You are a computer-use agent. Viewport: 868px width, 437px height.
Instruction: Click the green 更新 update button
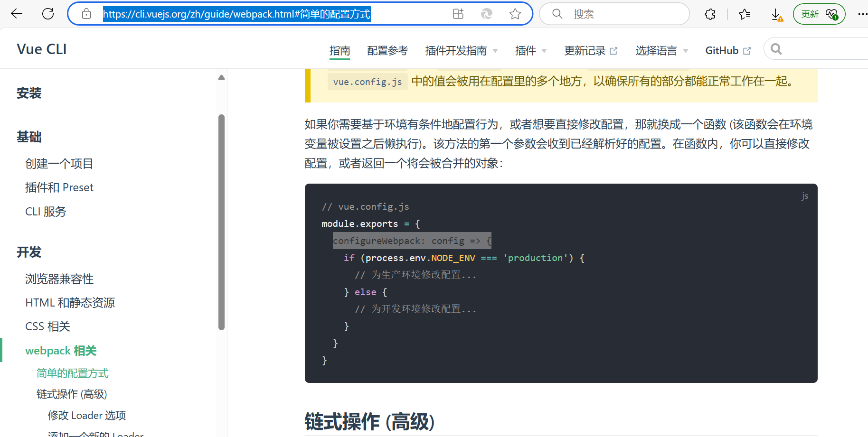pyautogui.click(x=810, y=14)
